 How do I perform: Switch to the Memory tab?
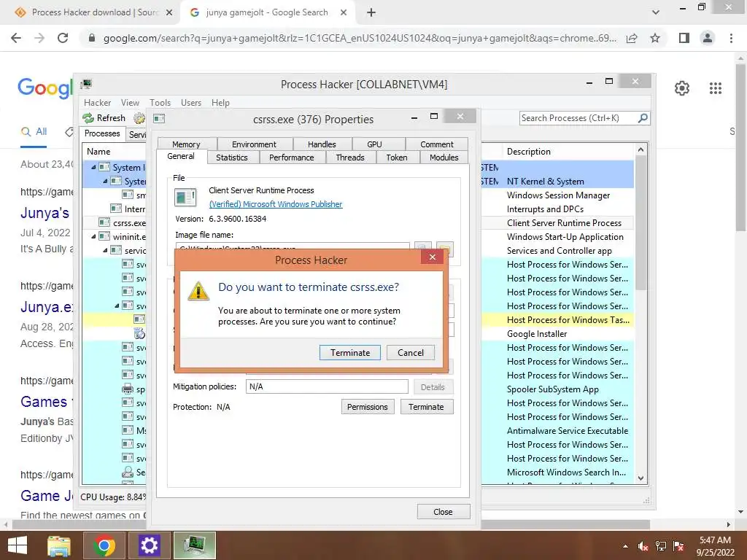[x=186, y=144]
